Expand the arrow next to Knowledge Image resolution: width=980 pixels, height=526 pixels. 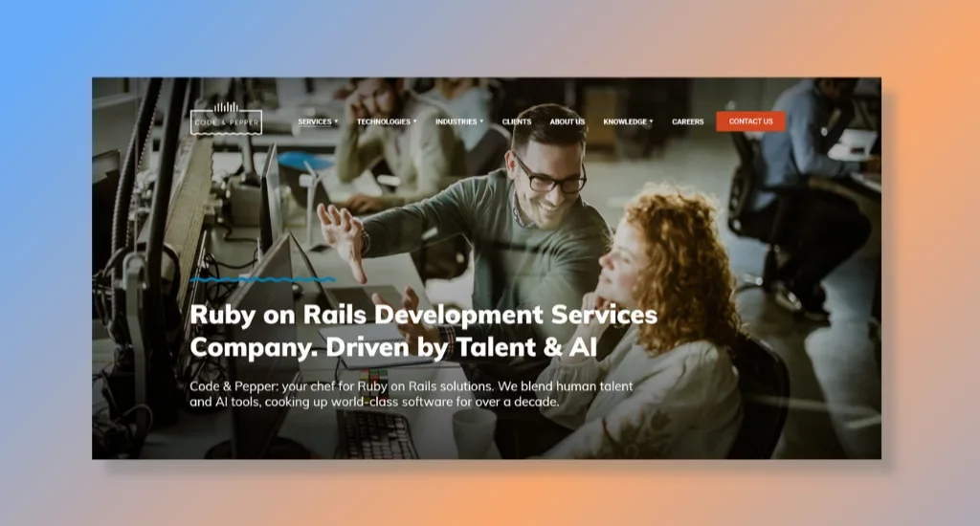[651, 121]
